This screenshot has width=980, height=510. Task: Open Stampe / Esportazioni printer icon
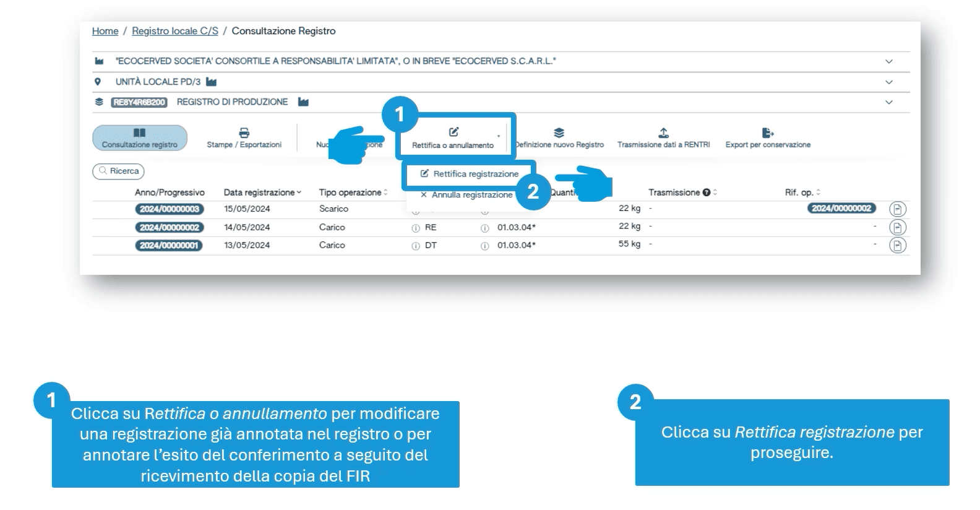tap(244, 132)
